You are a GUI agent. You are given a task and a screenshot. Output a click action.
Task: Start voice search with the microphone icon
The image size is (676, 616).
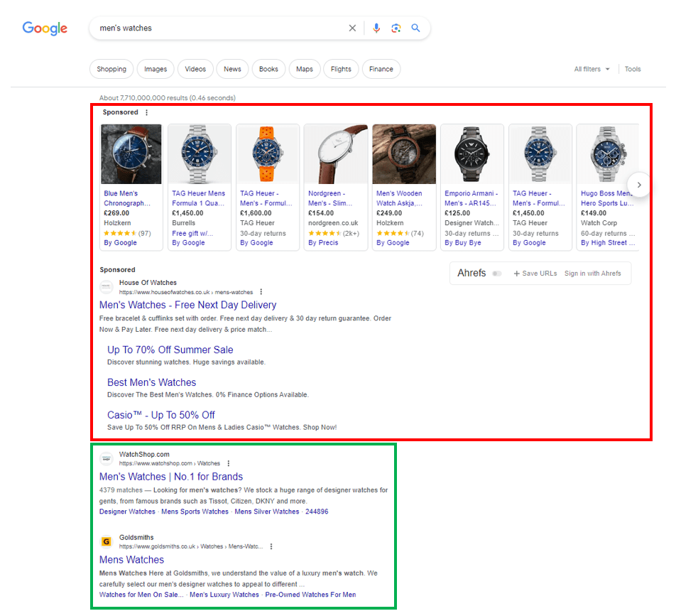coord(376,28)
